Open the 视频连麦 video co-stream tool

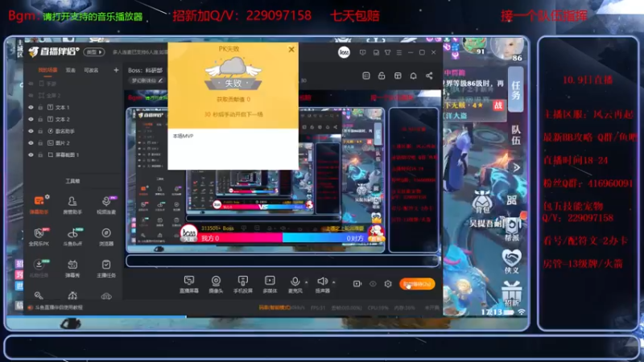tap(106, 204)
